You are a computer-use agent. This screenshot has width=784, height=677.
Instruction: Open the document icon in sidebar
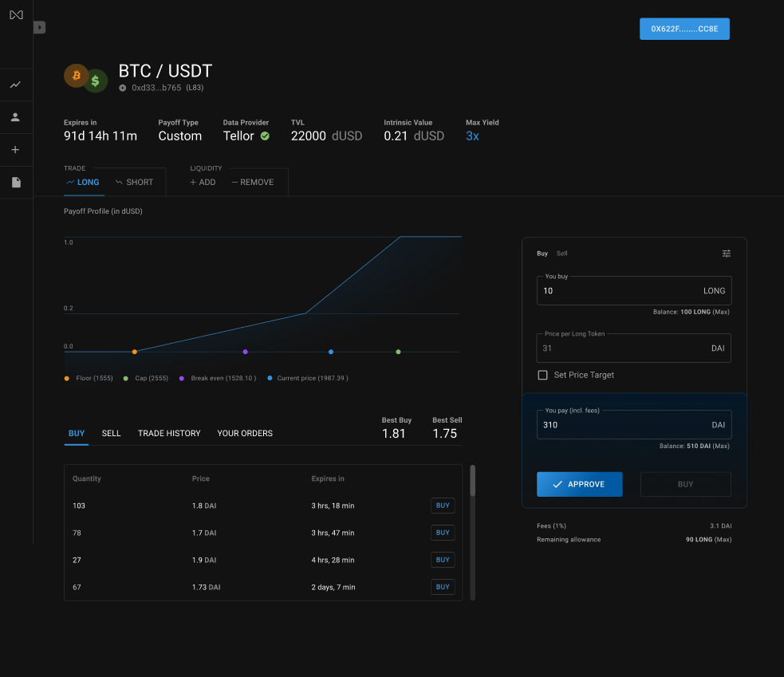click(x=15, y=183)
